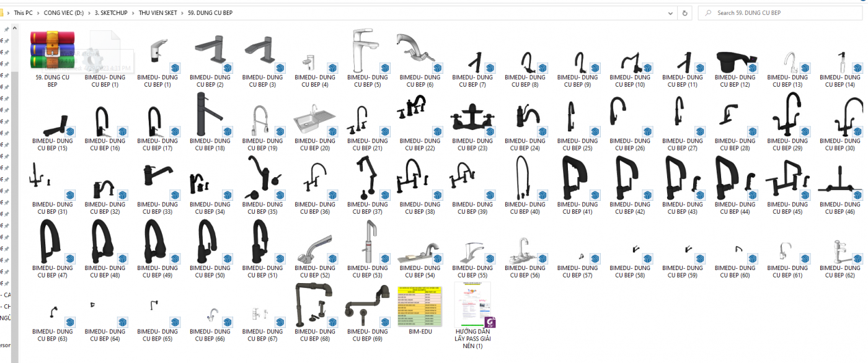This screenshot has width=868, height=363.
Task: Expand the chevron after This PC in breadcrumb
Action: (38, 12)
